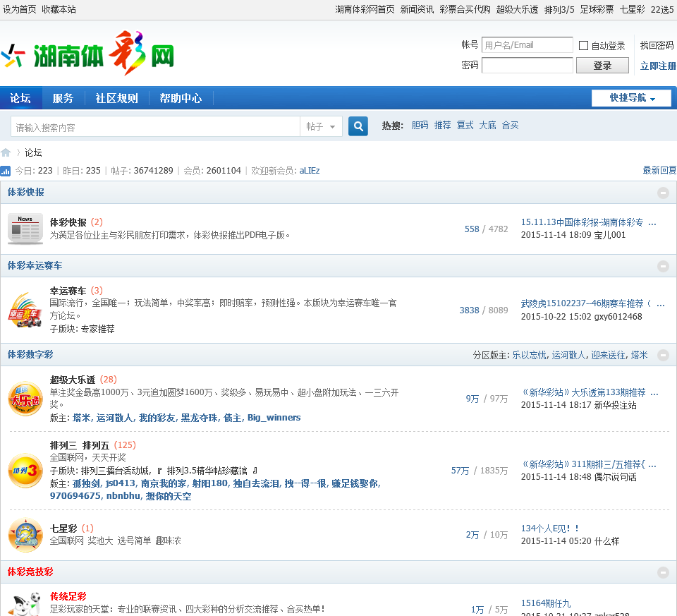Open moderator 塔米 under 超级大乐透
This screenshot has width=677, height=616.
point(82,418)
